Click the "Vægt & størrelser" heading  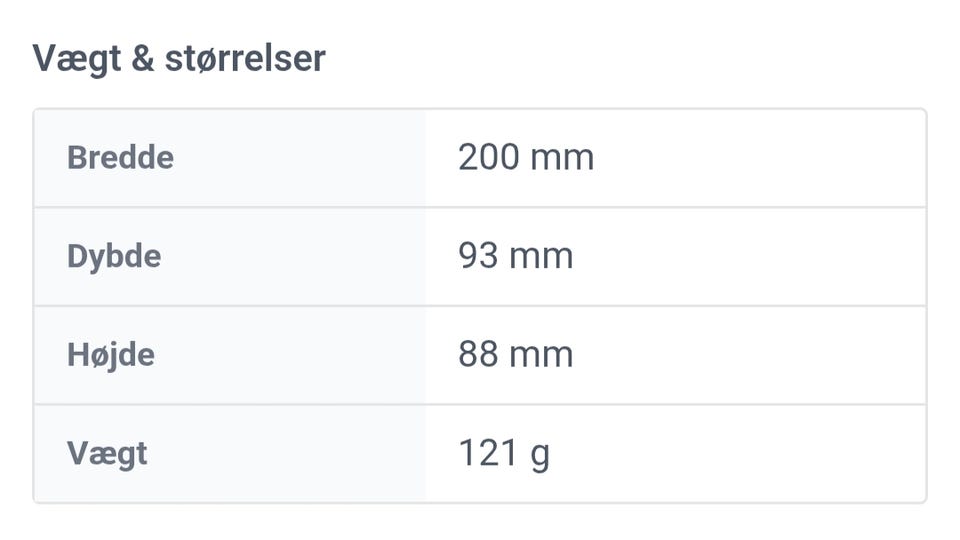click(x=179, y=59)
